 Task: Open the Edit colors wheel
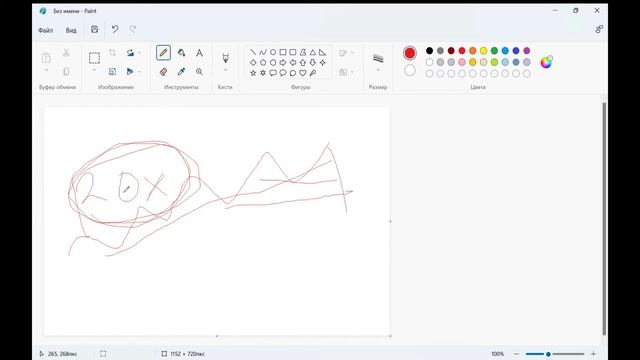(546, 62)
